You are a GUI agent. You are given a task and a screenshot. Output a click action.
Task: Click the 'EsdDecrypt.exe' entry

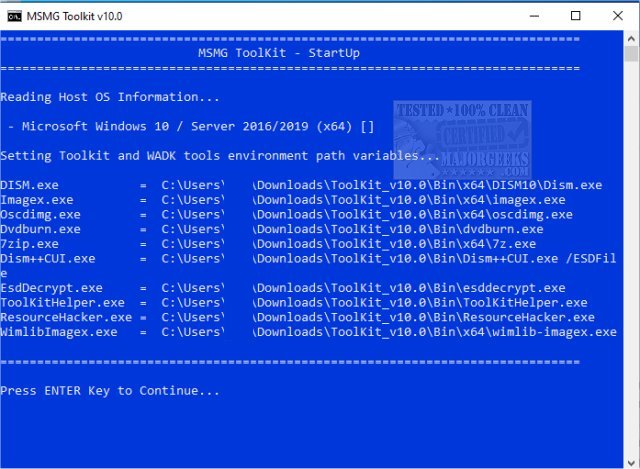pyautogui.click(x=51, y=288)
